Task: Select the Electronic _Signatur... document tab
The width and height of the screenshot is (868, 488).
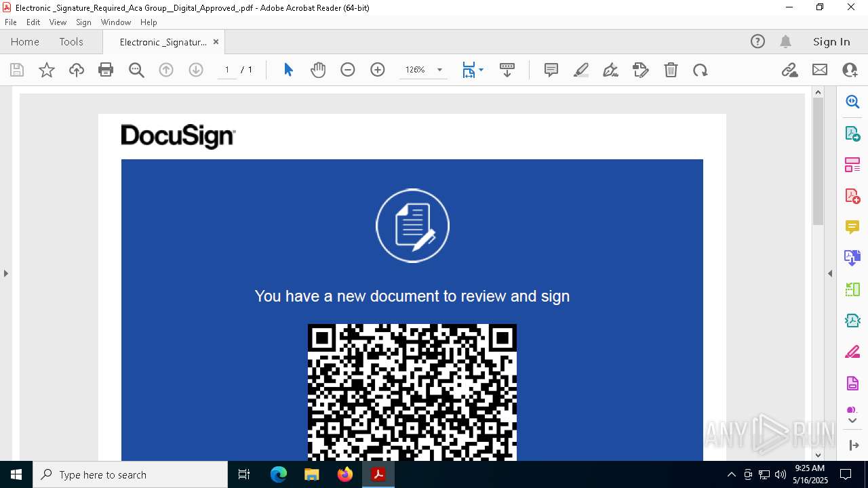Action: click(x=163, y=42)
